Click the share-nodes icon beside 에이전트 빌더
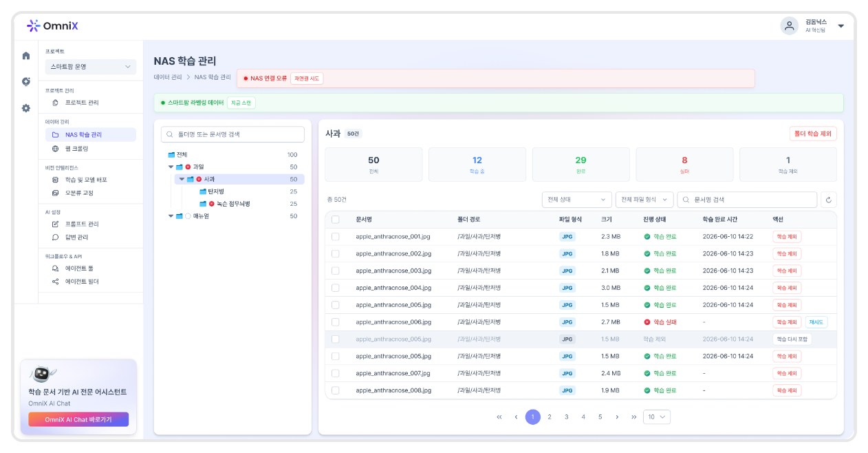Image resolution: width=868 pixels, height=453 pixels. coord(56,282)
